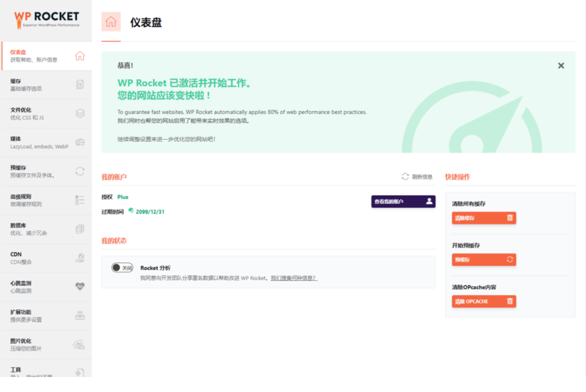Click the WP Rocket logo
The height and width of the screenshot is (392, 586).
click(x=46, y=20)
